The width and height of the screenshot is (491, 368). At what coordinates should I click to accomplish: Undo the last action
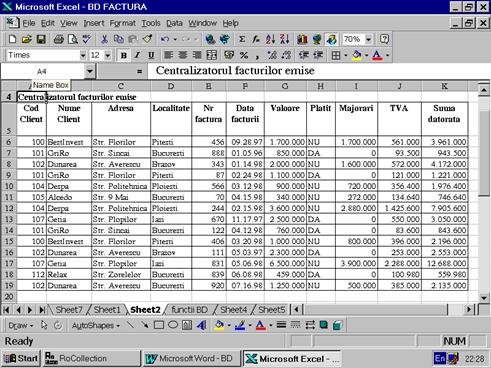(x=165, y=39)
